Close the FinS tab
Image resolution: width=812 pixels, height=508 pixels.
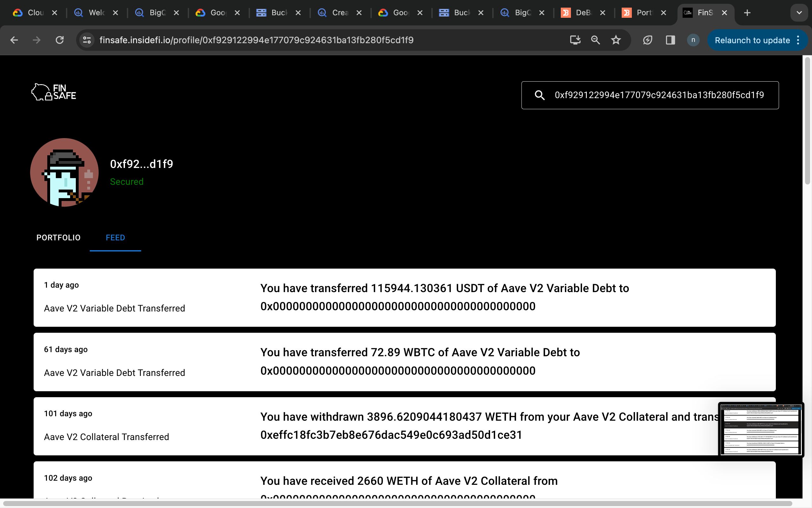click(x=724, y=13)
